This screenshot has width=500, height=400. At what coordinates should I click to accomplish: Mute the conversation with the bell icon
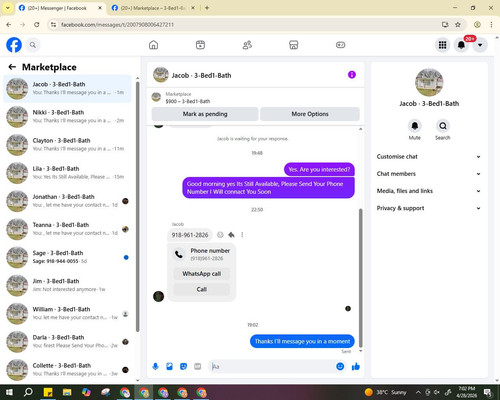pos(415,126)
